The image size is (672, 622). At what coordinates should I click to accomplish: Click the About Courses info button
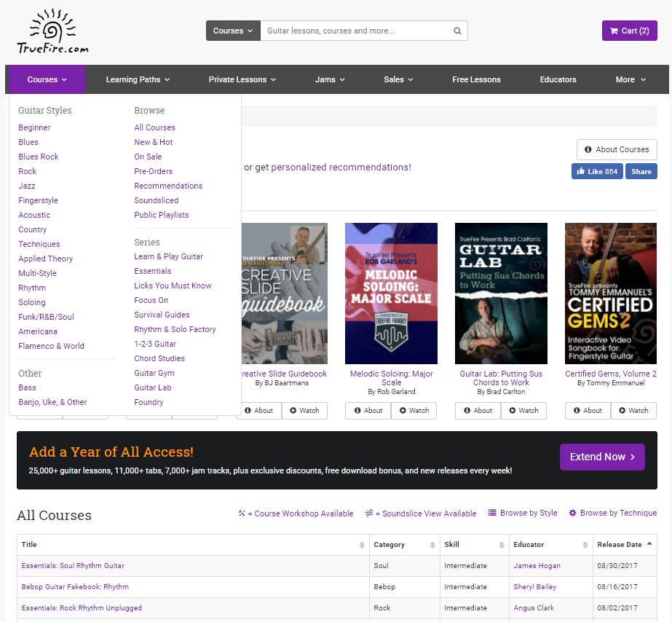pos(617,149)
